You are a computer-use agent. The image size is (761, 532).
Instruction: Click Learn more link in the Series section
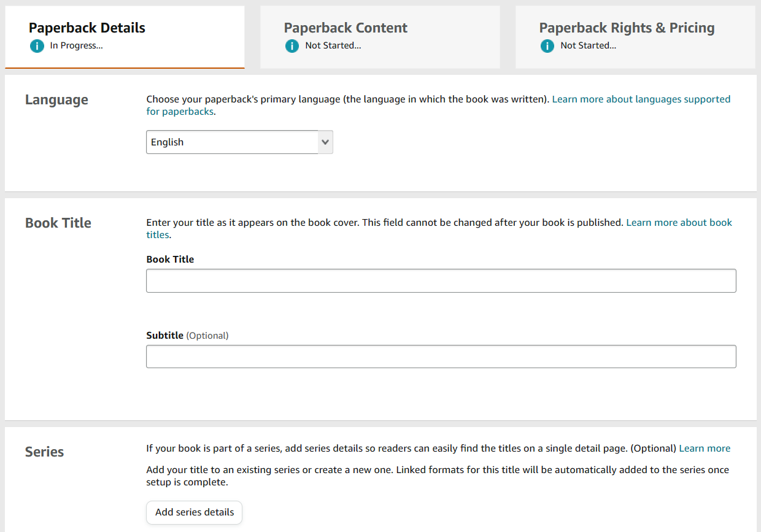(704, 449)
